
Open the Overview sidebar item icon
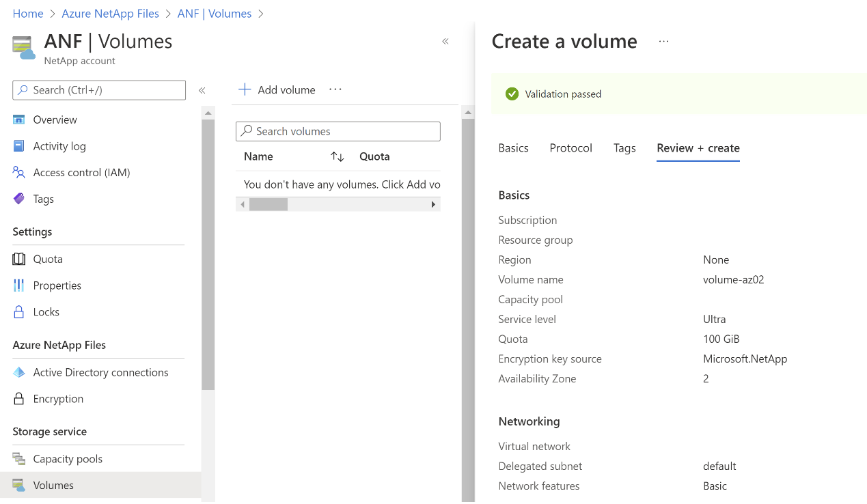pyautogui.click(x=19, y=120)
